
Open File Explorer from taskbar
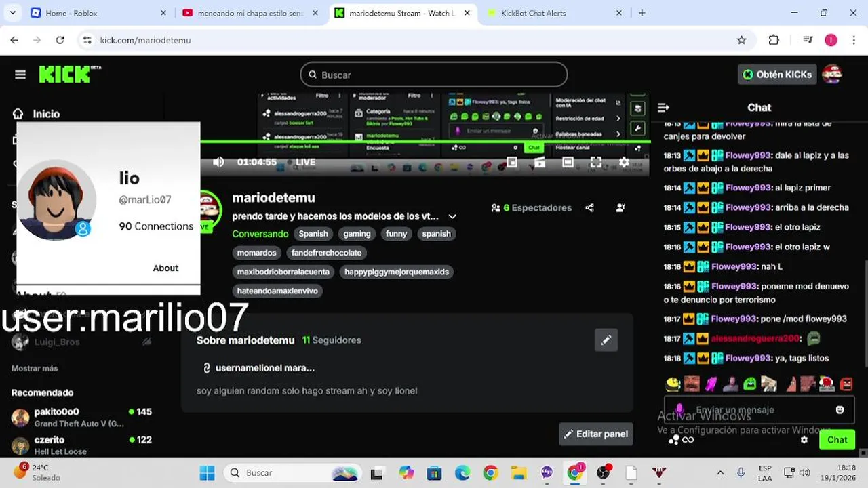point(519,472)
